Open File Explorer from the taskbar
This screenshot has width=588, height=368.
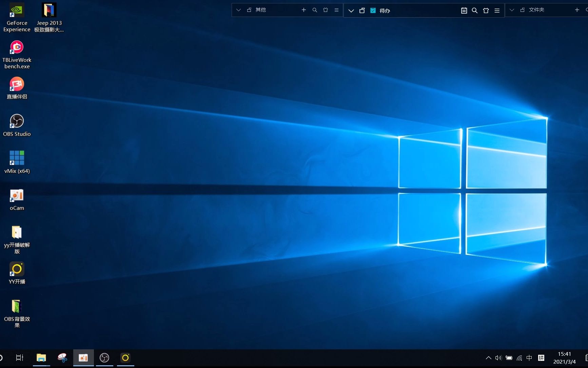click(41, 357)
